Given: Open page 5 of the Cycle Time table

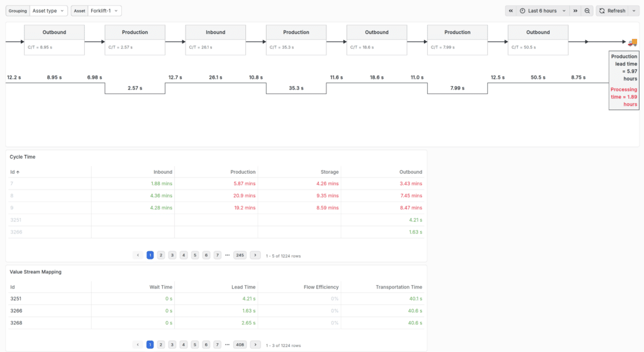Looking at the screenshot, I should [195, 256].
